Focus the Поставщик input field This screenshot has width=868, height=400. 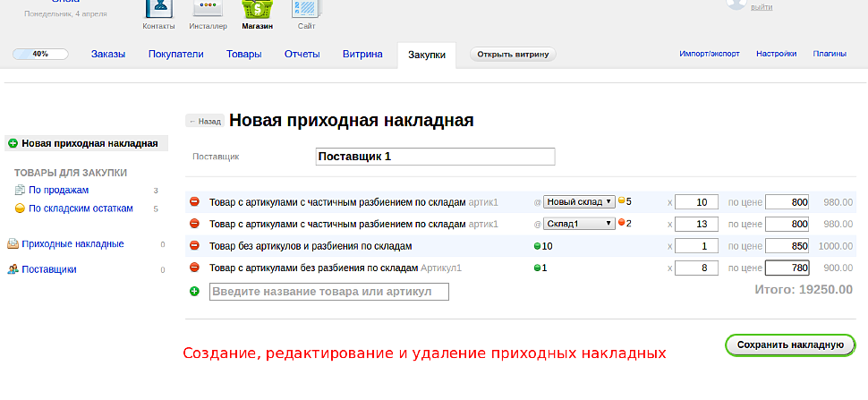click(435, 157)
